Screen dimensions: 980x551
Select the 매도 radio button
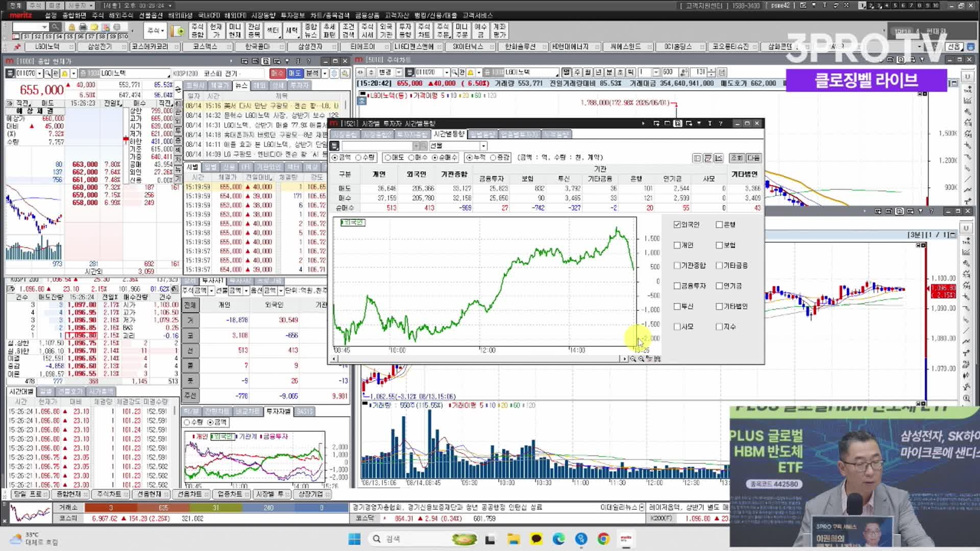388,158
